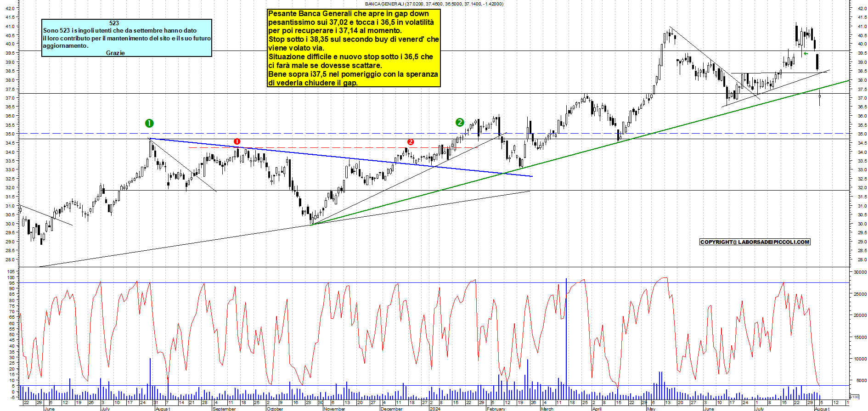Click the 30000 volume axis label
Screen dimensions: 868x411
tap(860, 272)
